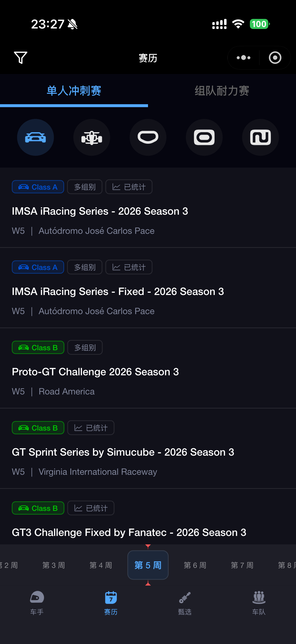Go to 甄选 in bottom navigation
Viewport: 296px width, 644px height.
pos(185,603)
